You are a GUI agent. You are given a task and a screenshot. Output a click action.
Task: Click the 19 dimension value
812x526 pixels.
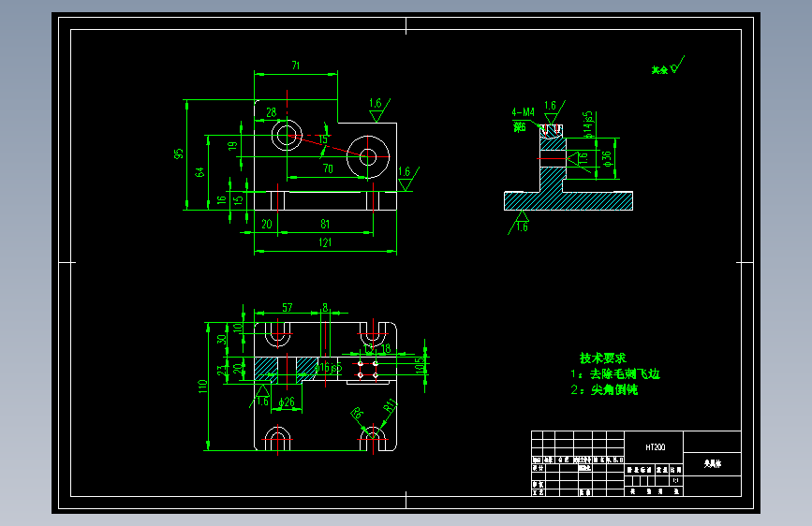coord(232,146)
